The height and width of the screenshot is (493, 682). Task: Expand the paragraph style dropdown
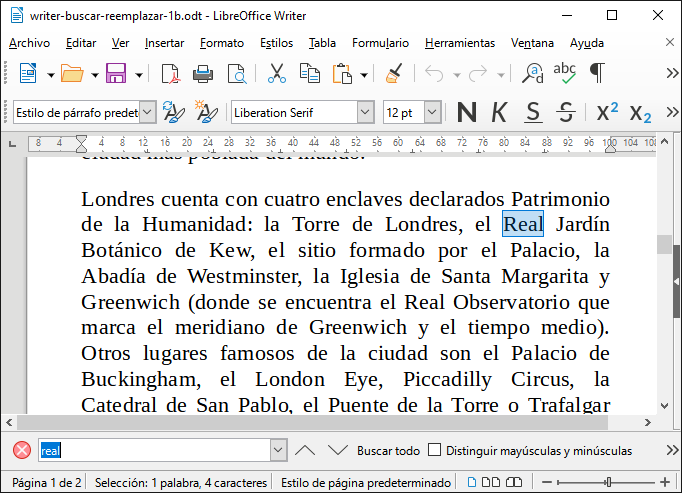click(148, 112)
